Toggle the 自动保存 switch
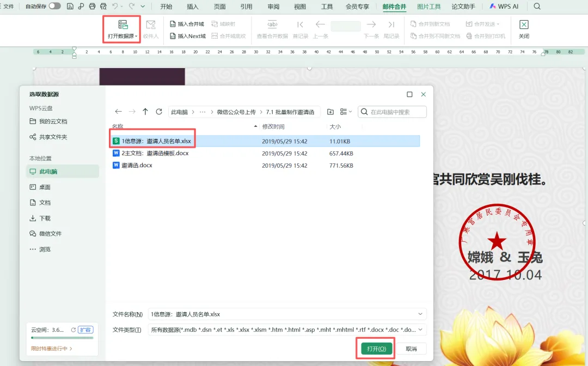The image size is (588, 366). pyautogui.click(x=55, y=6)
